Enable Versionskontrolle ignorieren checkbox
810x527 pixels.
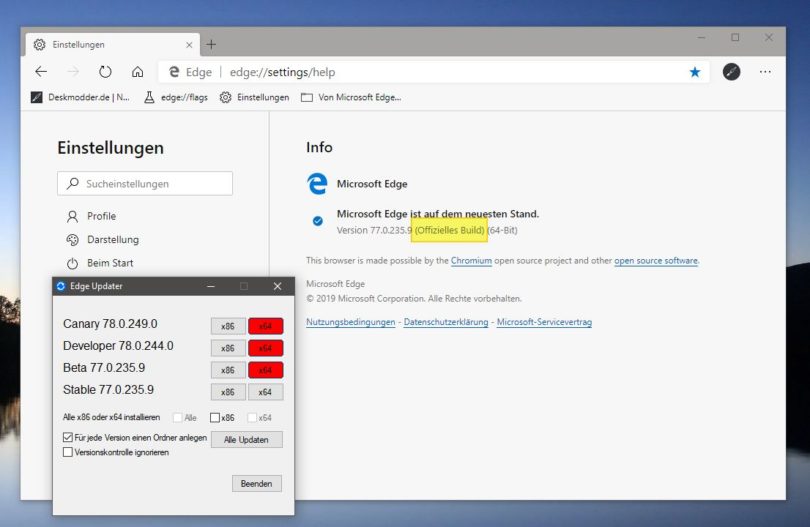(68, 452)
